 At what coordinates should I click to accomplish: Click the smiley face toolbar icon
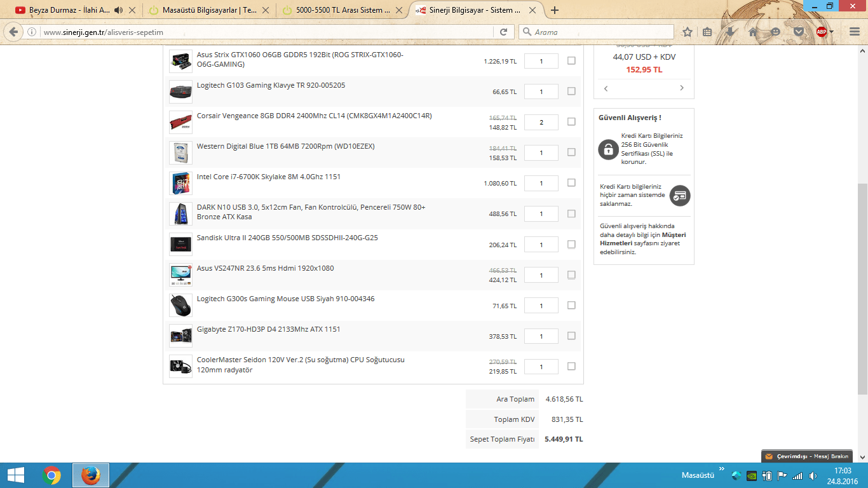[776, 32]
